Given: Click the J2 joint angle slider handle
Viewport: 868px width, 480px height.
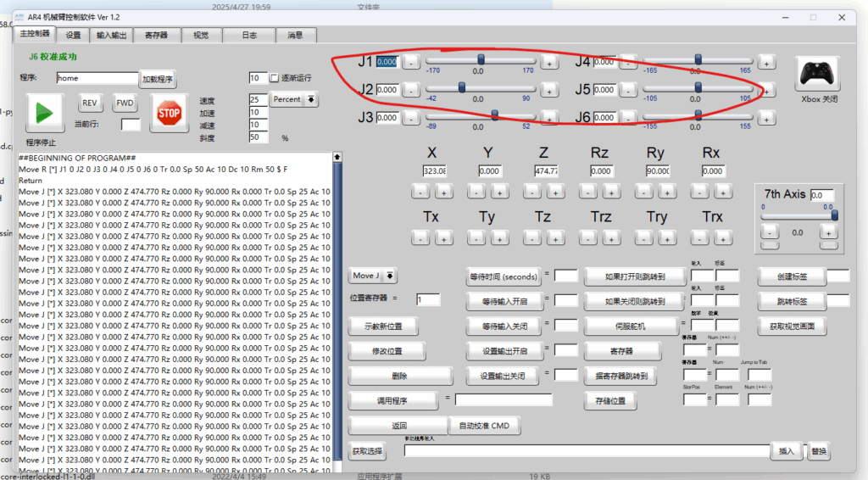Looking at the screenshot, I should tap(462, 87).
